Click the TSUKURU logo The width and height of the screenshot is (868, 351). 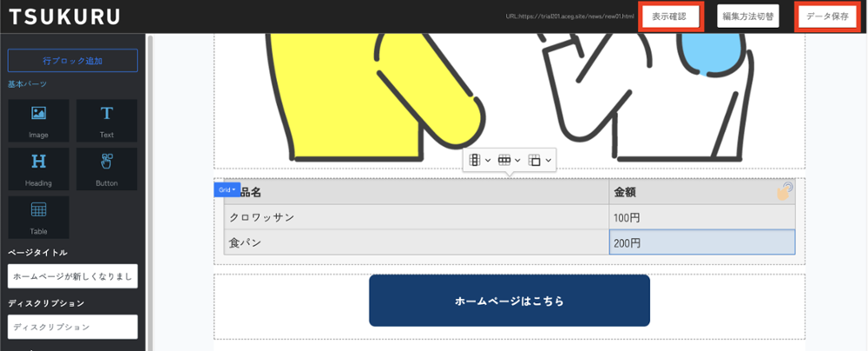[64, 17]
